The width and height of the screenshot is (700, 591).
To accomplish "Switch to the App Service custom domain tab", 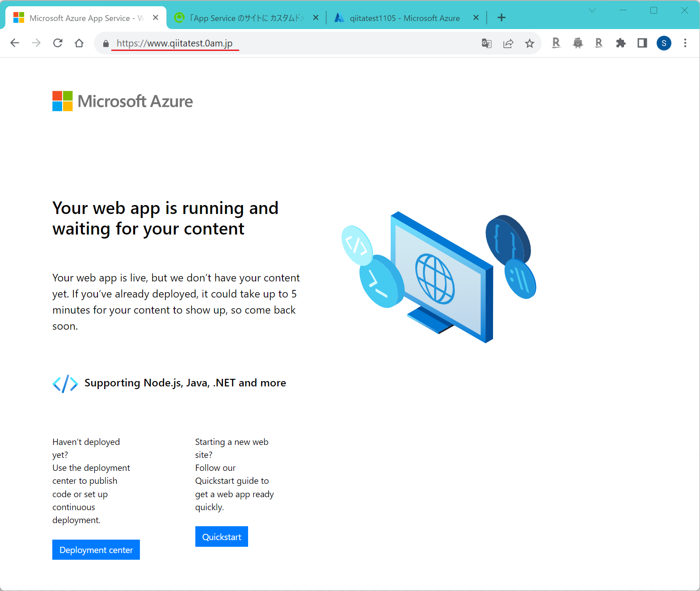I will click(247, 18).
